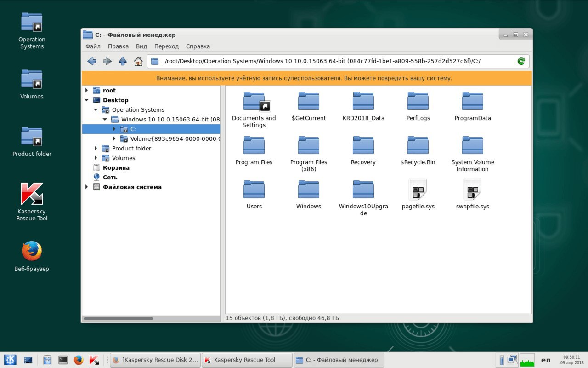Collapse the Desktop tree node
588x368 pixels.
86,100
